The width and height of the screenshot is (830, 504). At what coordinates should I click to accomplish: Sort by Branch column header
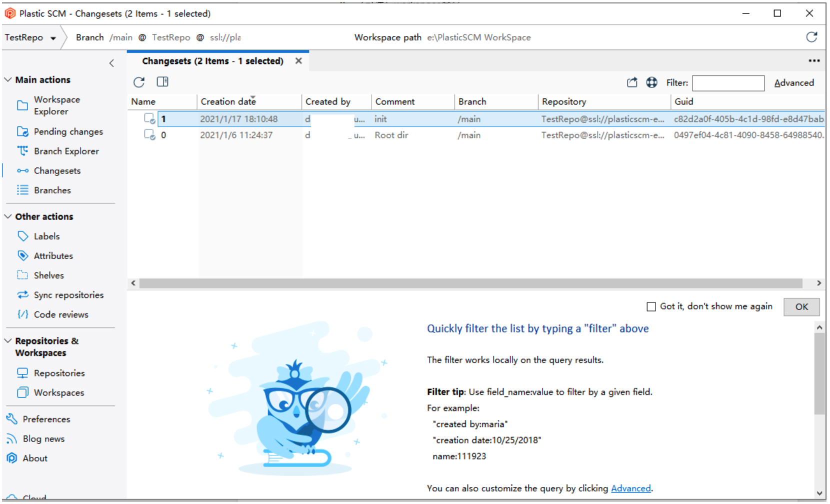tap(496, 101)
